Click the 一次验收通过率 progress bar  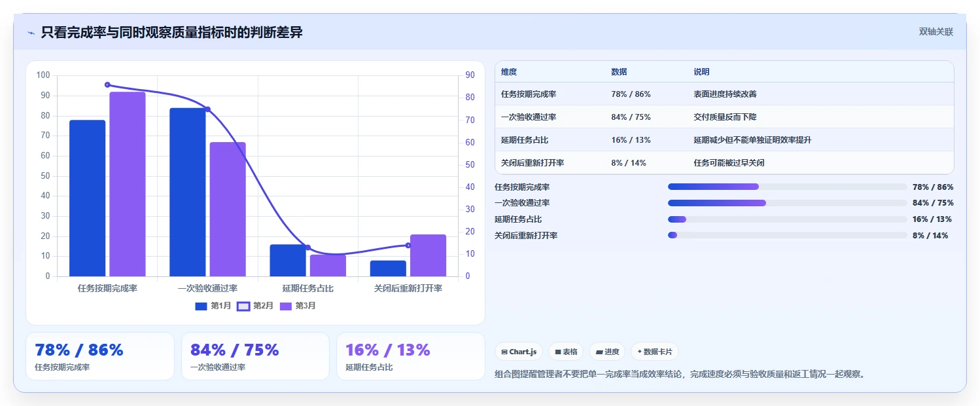pos(787,203)
